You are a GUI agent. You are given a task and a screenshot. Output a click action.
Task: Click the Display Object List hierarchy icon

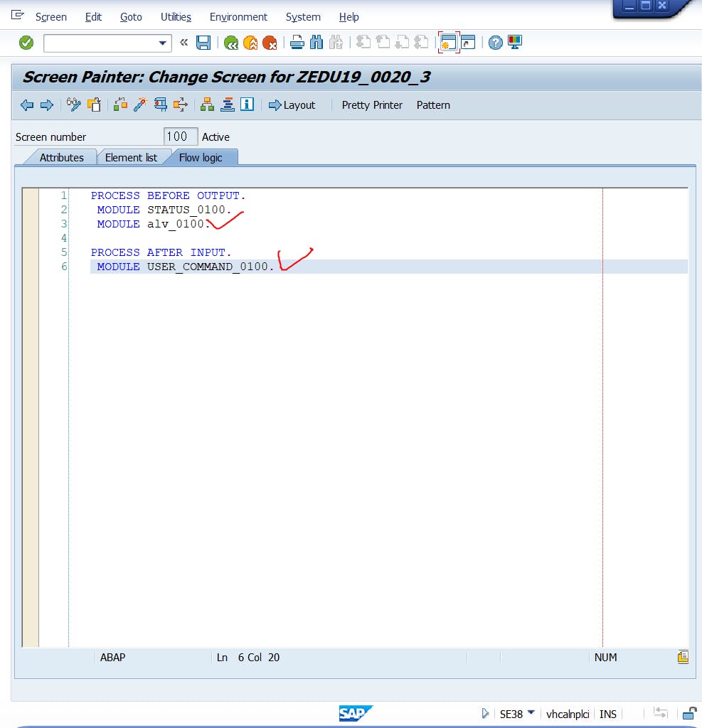tap(207, 105)
